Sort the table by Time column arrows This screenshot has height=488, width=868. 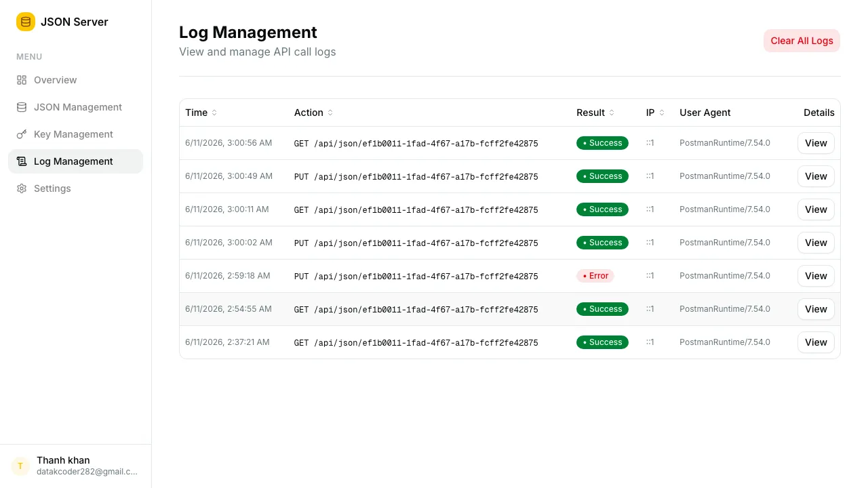[214, 113]
